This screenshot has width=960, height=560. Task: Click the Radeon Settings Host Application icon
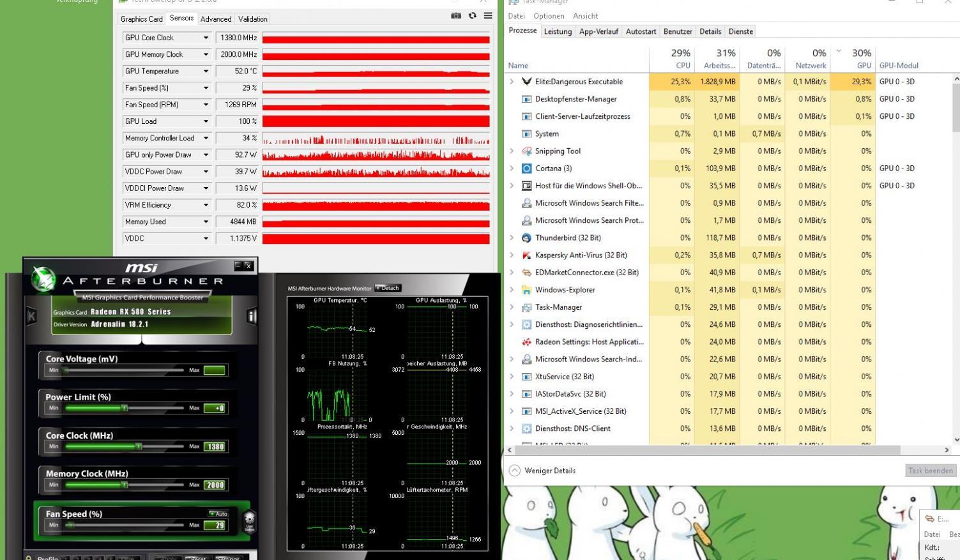click(x=527, y=342)
